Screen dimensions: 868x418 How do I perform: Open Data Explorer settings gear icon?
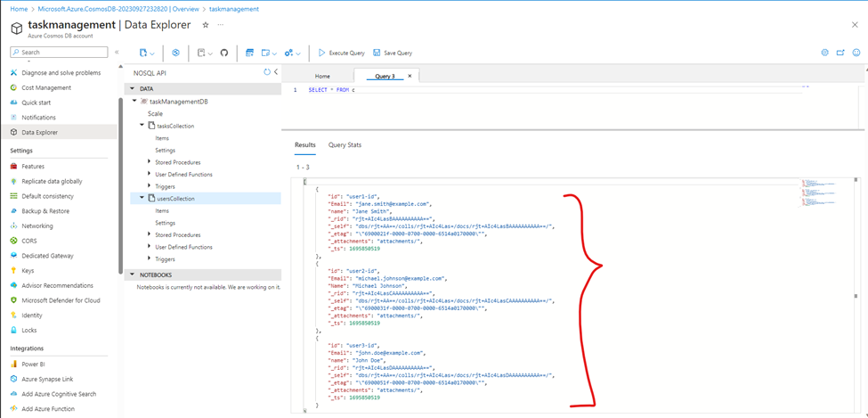coord(824,53)
